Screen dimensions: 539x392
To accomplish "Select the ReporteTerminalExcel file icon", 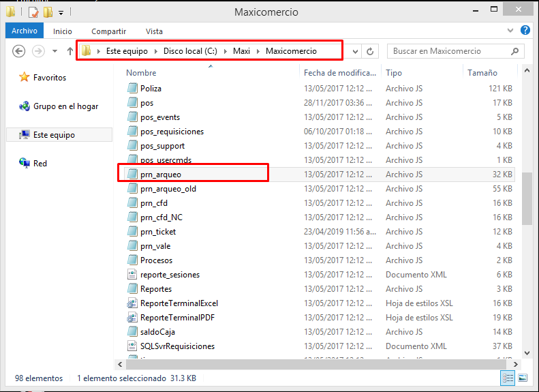I will click(132, 303).
